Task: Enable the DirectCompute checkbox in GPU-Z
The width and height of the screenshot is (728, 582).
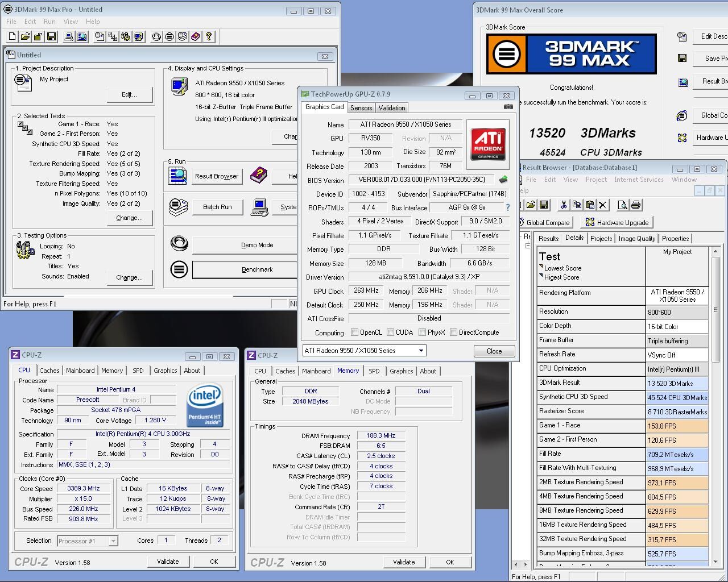Action: 453,332
